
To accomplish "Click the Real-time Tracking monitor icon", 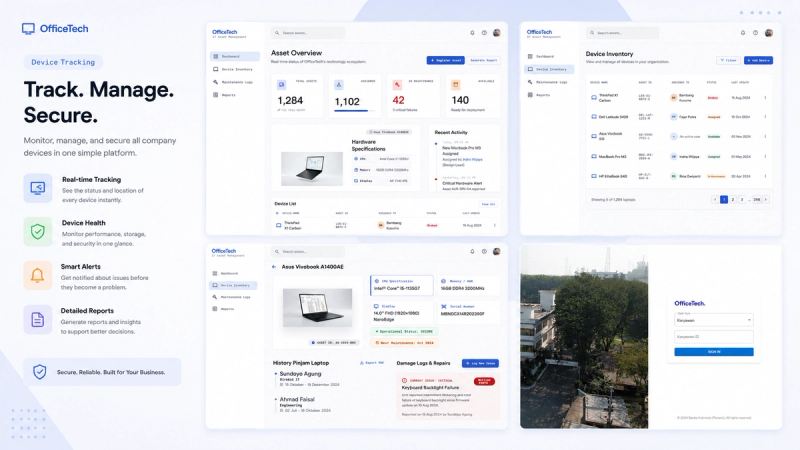I will (x=38, y=188).
